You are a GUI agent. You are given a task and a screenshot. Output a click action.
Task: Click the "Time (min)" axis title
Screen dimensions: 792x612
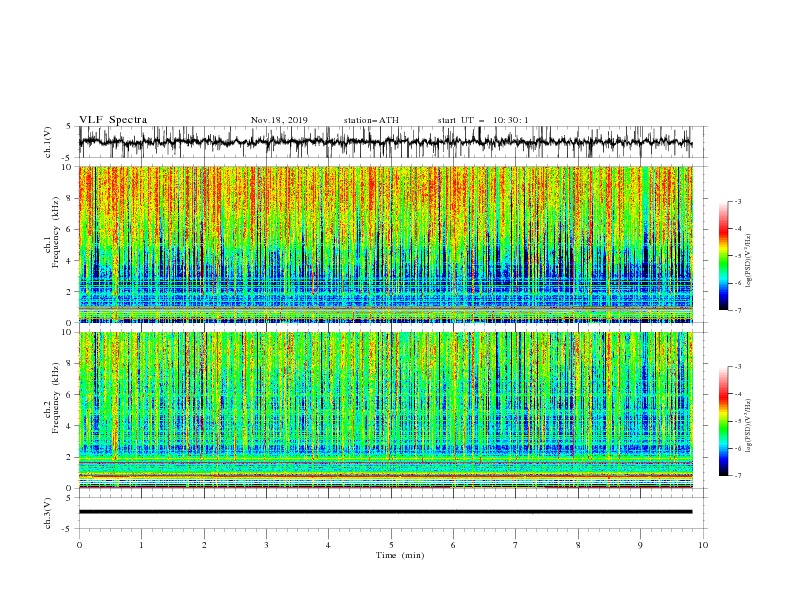click(x=400, y=555)
